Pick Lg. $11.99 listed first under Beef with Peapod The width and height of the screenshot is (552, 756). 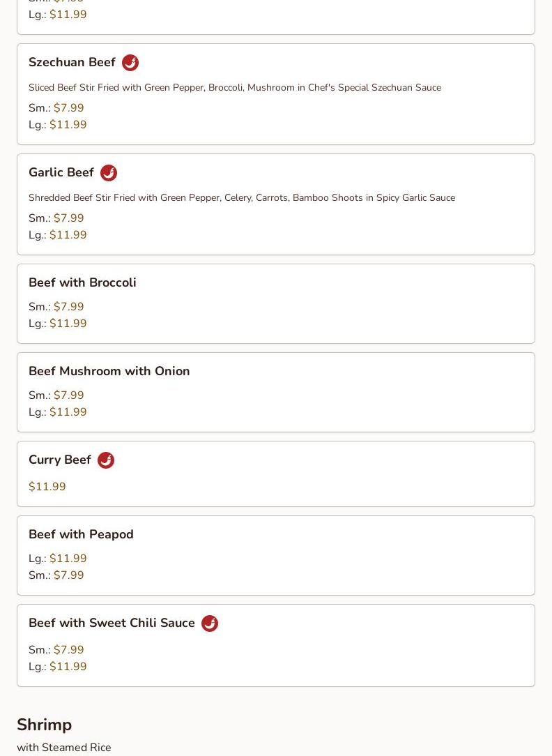click(68, 559)
